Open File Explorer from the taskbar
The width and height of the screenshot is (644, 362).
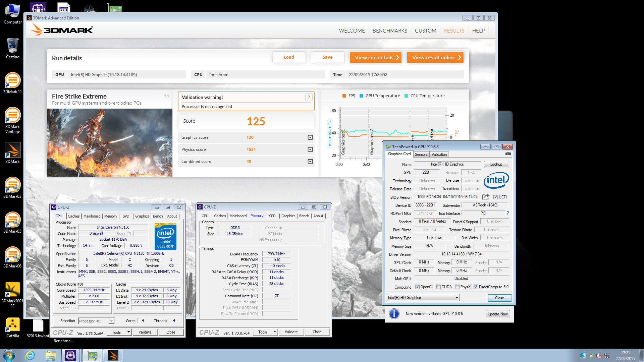[x=51, y=355]
